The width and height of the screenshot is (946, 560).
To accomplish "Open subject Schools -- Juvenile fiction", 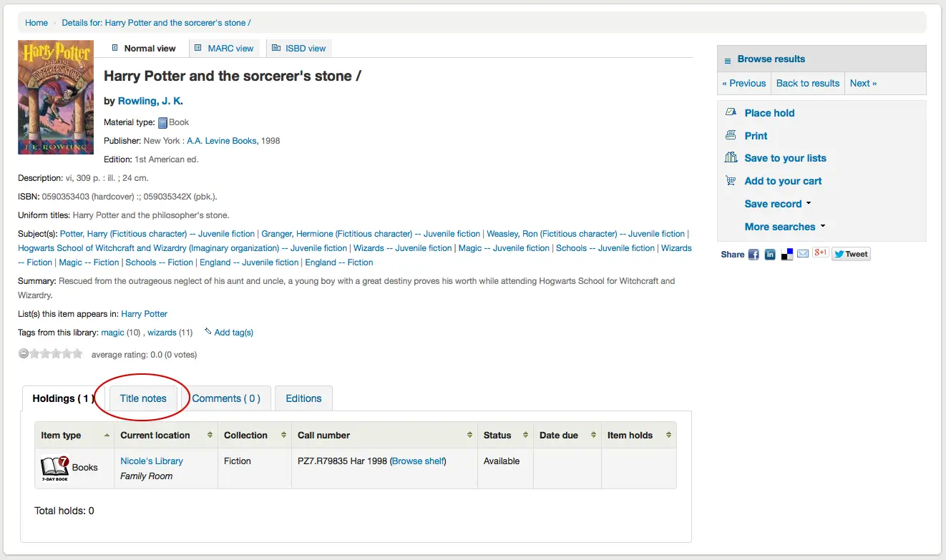I will click(605, 248).
